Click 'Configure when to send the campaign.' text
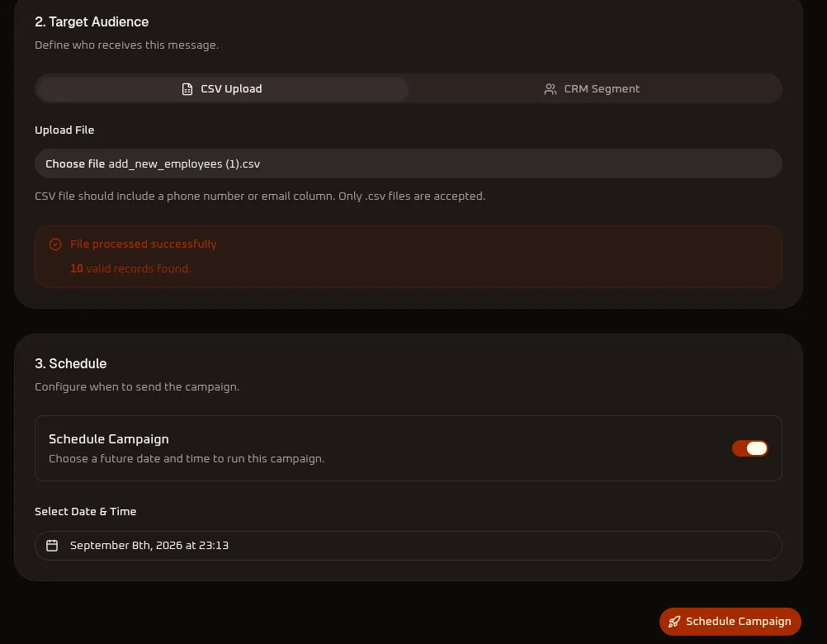827x644 pixels. (x=137, y=386)
